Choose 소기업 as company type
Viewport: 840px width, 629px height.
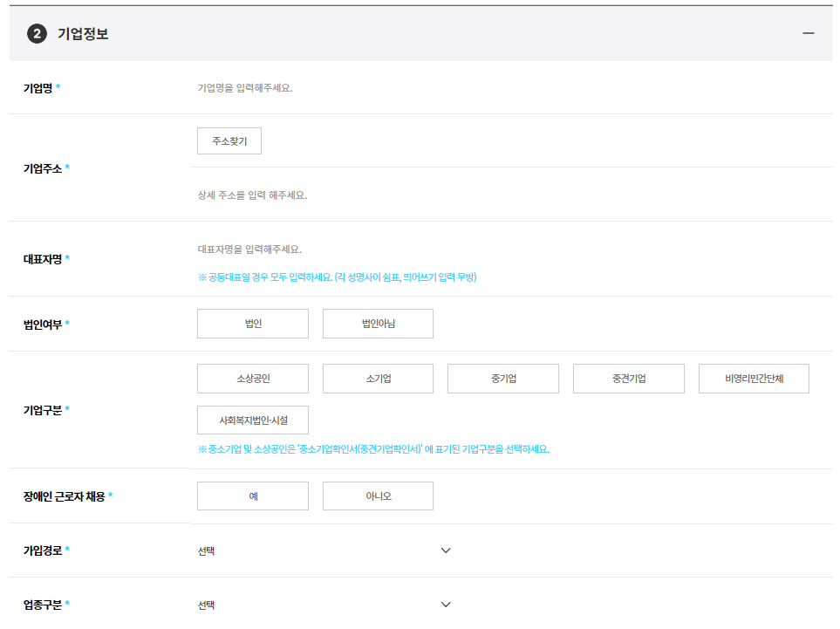378,378
